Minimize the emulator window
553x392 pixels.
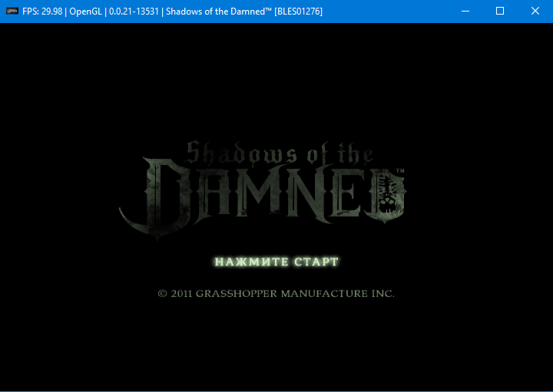tap(465, 12)
